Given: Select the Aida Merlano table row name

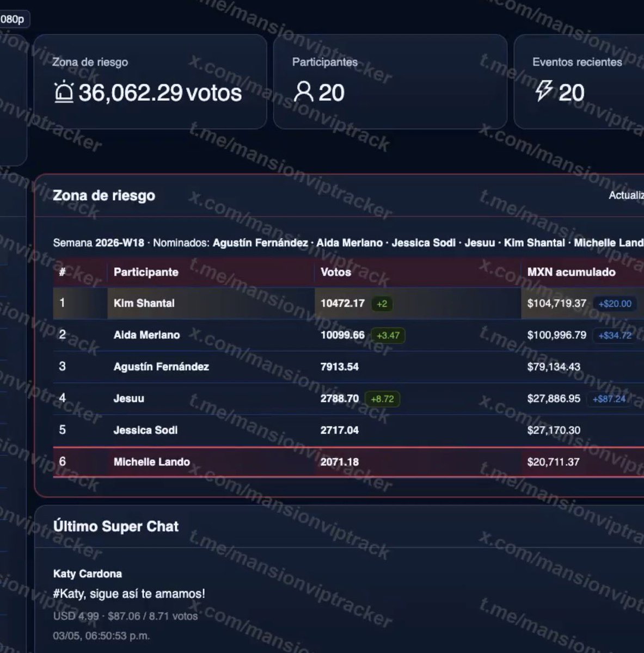Looking at the screenshot, I should 146,335.
